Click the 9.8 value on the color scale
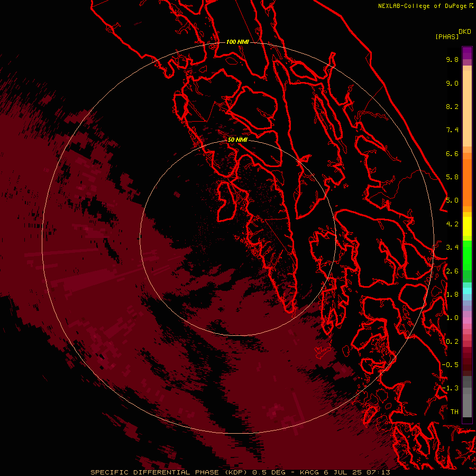The width and height of the screenshot is (476, 476). point(452,59)
